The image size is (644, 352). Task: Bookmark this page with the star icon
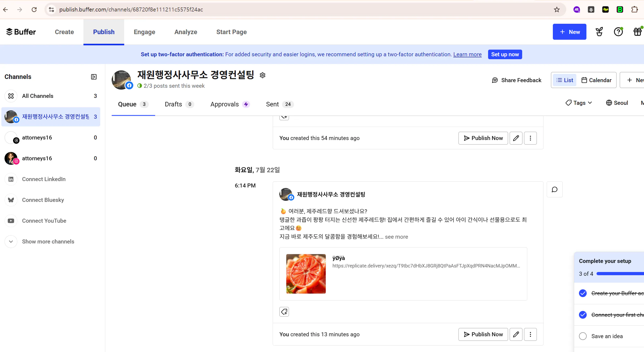pos(557,10)
